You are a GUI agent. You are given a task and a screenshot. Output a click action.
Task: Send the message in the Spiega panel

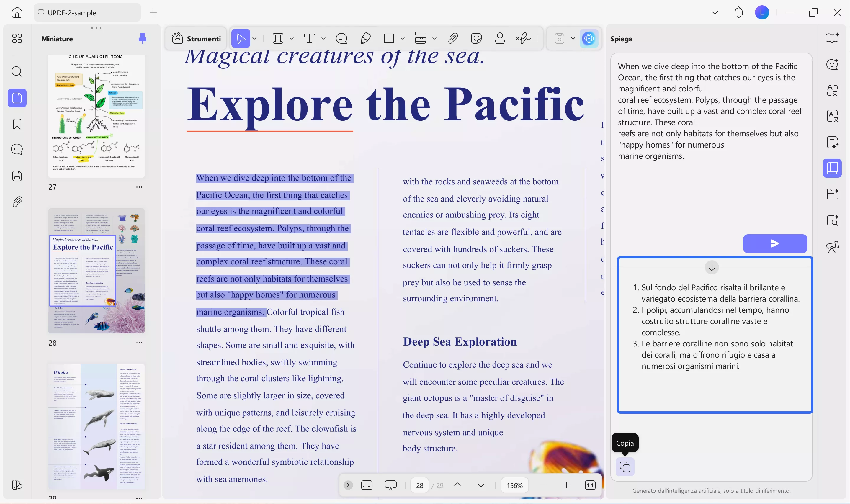click(x=775, y=243)
